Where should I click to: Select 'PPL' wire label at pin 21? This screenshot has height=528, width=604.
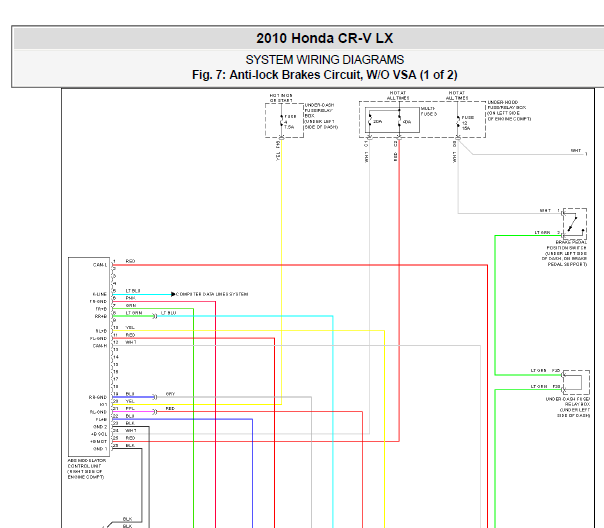pos(130,408)
